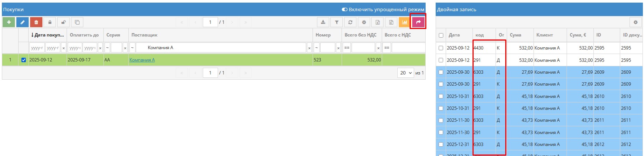Open the 'Компания А' supplier link
Image resolution: width=644 pixels, height=156 pixels.
pyautogui.click(x=142, y=60)
